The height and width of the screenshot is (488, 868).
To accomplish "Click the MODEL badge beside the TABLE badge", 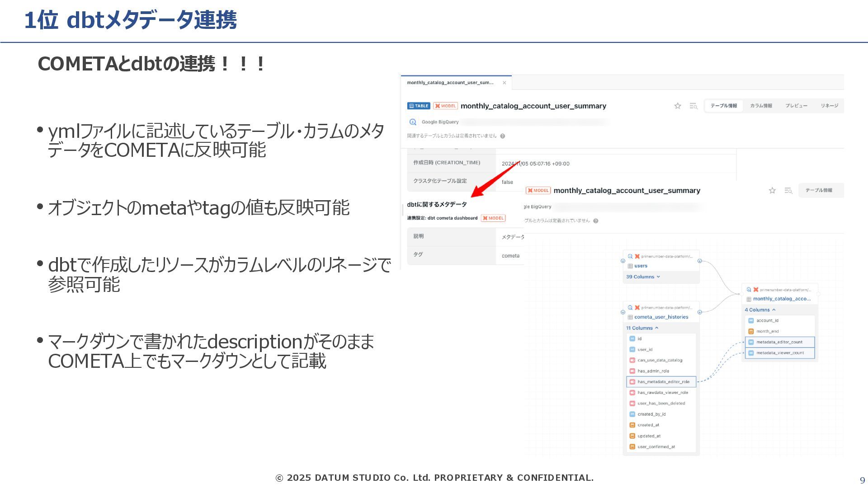I will click(x=446, y=106).
